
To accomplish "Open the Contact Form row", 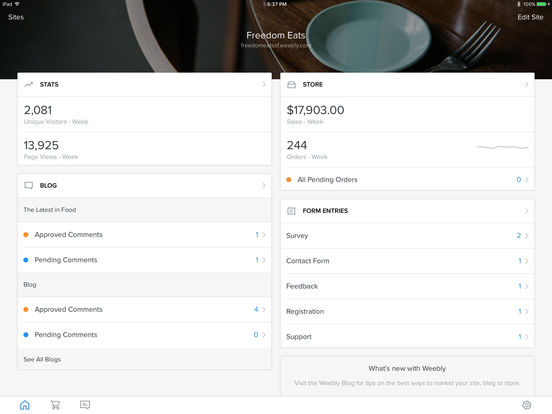I will [x=407, y=261].
